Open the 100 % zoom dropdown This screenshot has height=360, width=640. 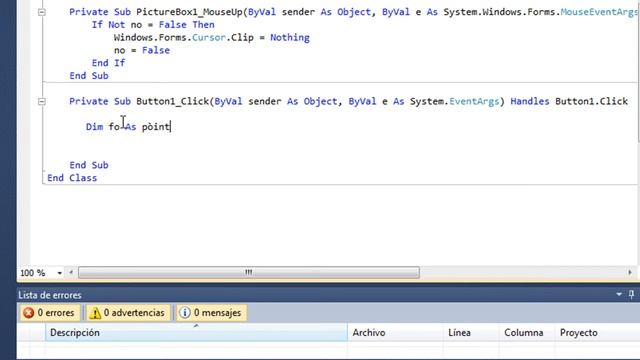click(x=60, y=273)
